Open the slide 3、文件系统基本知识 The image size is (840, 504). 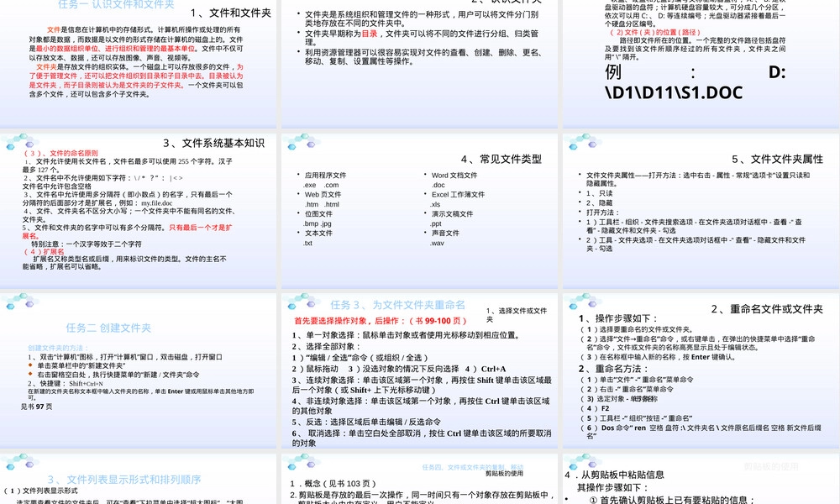click(x=138, y=211)
